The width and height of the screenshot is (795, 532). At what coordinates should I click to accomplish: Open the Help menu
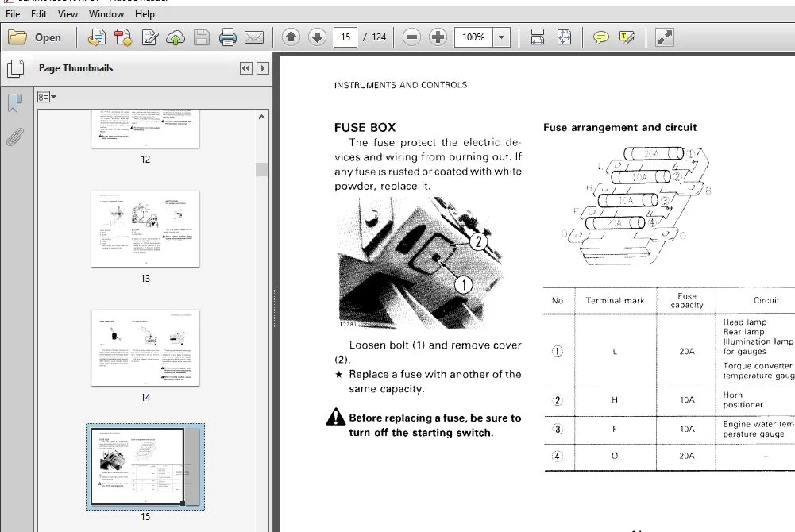pos(145,14)
